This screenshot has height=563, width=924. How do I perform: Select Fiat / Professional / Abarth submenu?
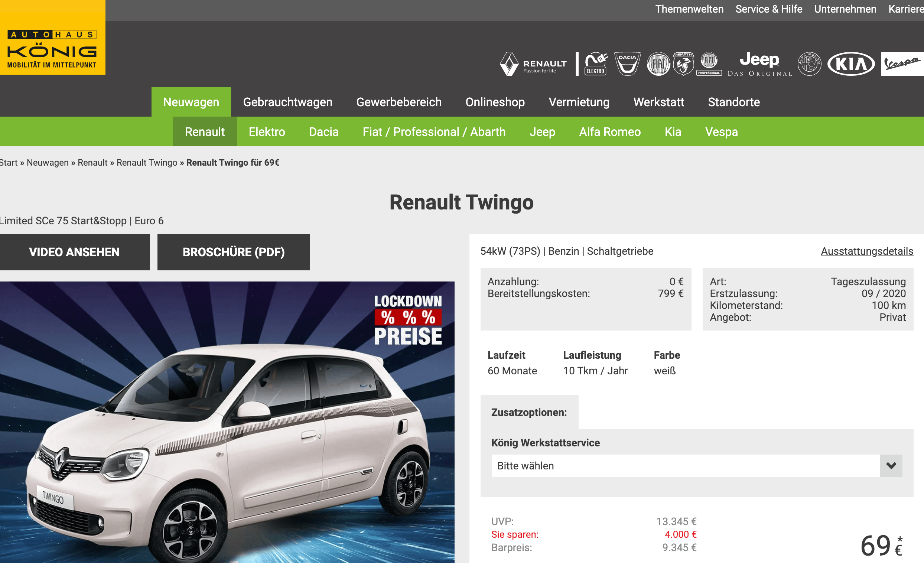tap(434, 132)
